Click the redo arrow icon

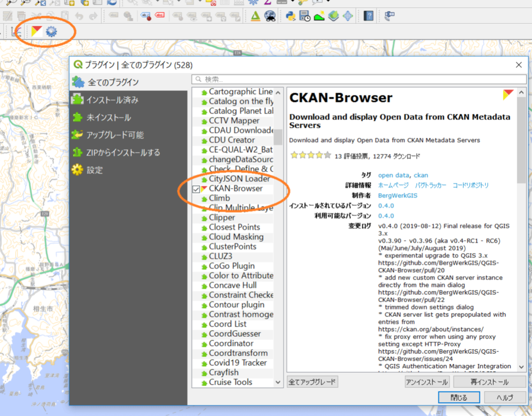click(x=94, y=16)
